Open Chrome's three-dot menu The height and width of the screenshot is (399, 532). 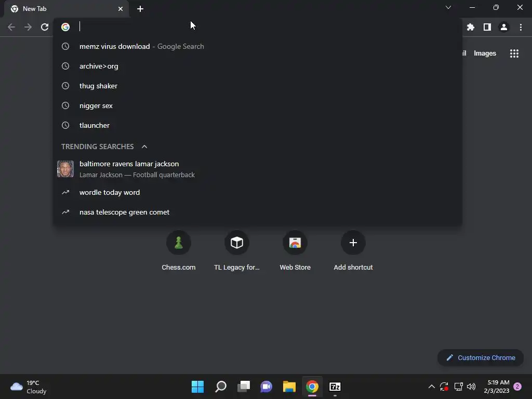pos(521,27)
